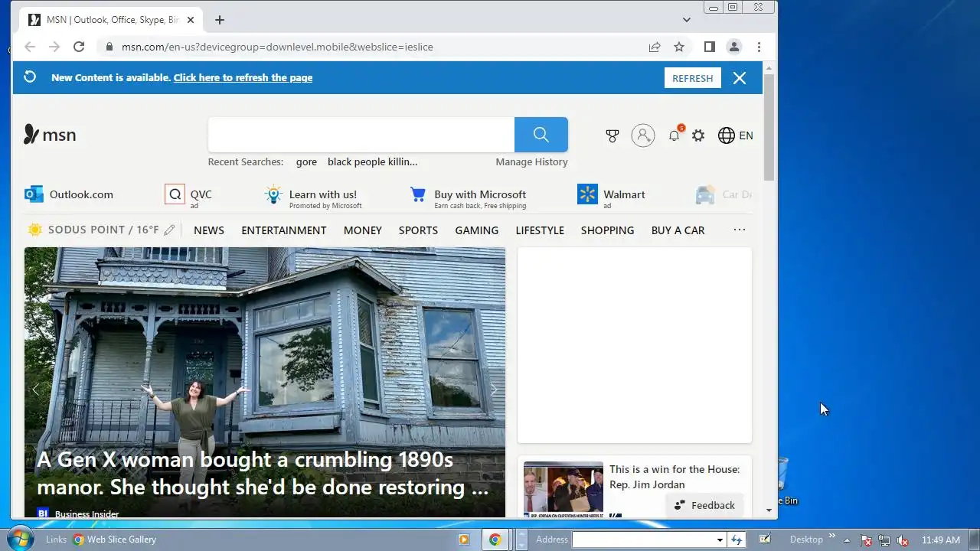Screen dimensions: 980x551
Task: Click Manage History link
Action: coord(531,161)
